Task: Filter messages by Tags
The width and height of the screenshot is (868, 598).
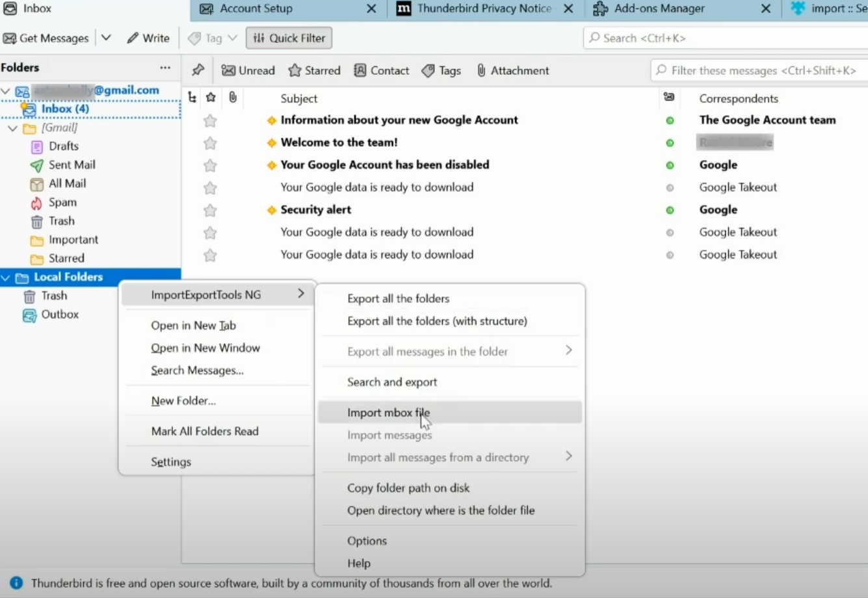Action: coord(441,71)
